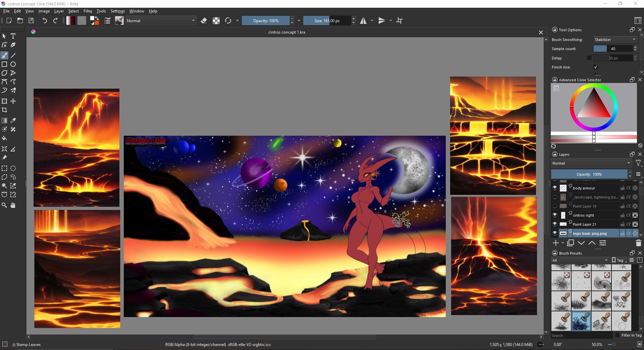
Task: Select the Rectangle shape tool
Action: click(4, 64)
